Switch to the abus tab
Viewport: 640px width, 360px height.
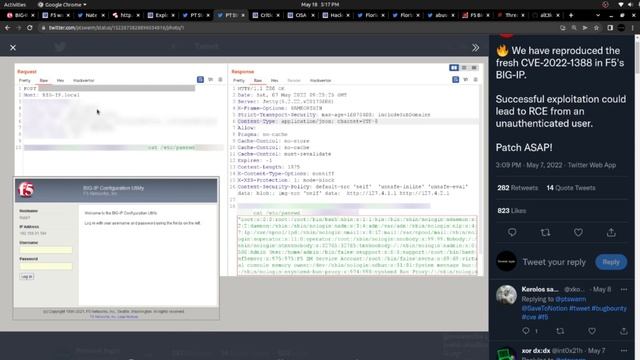click(x=440, y=15)
